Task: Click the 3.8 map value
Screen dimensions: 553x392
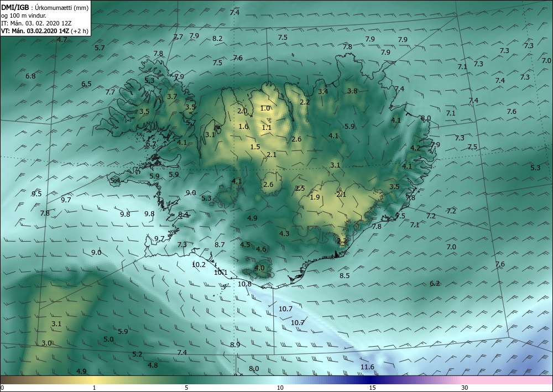Action: 352,91
